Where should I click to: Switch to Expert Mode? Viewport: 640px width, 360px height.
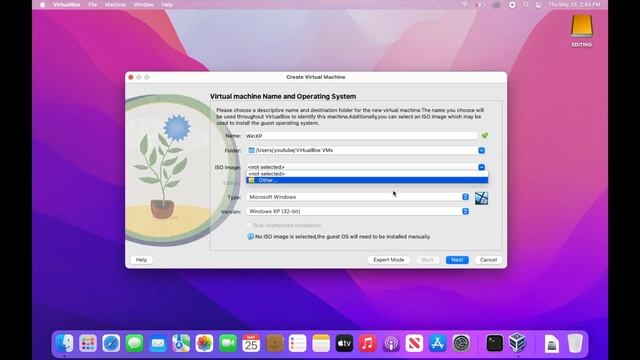pos(389,260)
